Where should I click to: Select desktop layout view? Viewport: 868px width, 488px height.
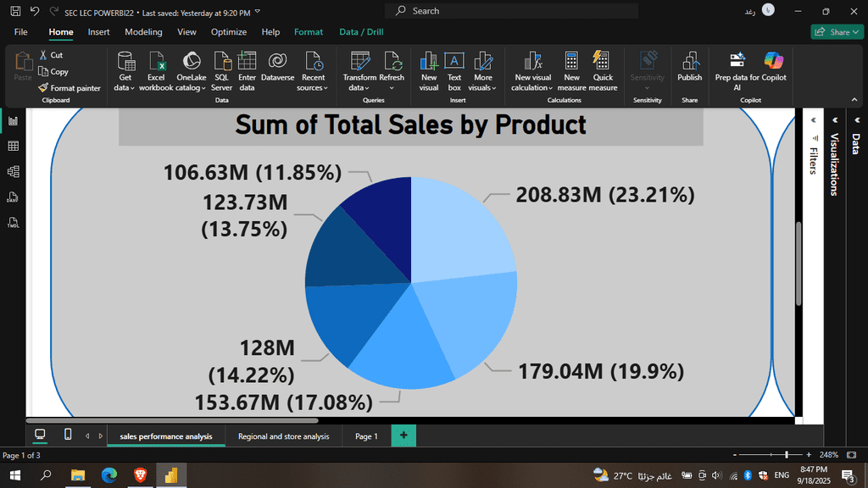[x=40, y=435]
